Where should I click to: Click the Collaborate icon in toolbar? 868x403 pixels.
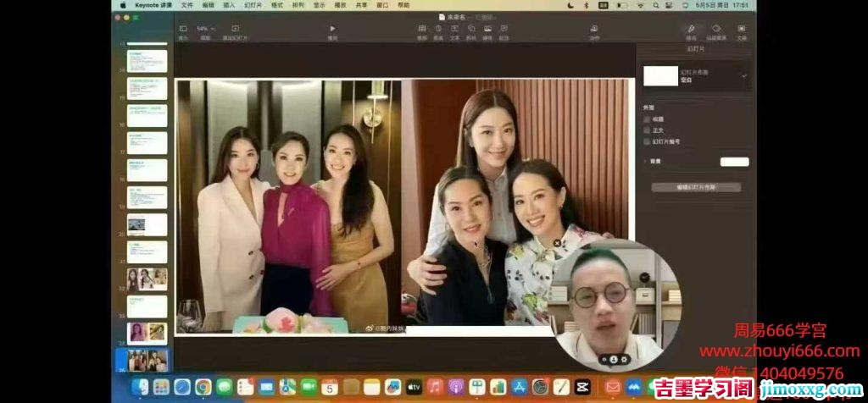[x=594, y=30]
